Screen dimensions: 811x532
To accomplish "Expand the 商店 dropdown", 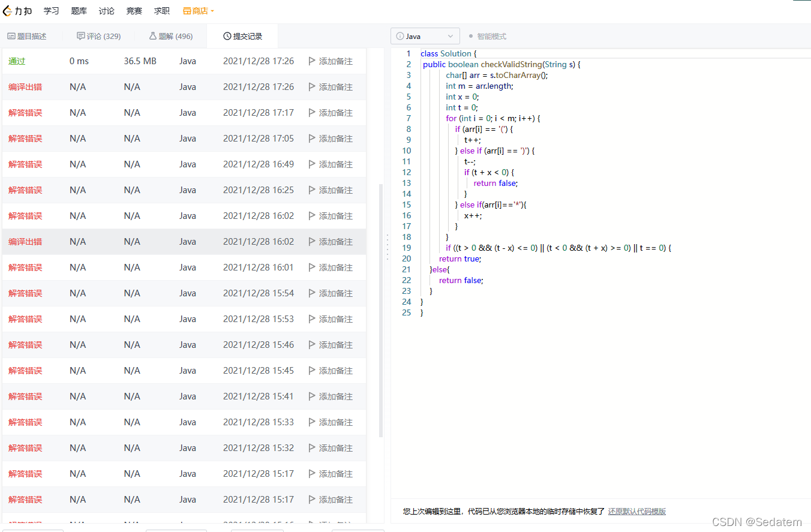I will (x=199, y=11).
